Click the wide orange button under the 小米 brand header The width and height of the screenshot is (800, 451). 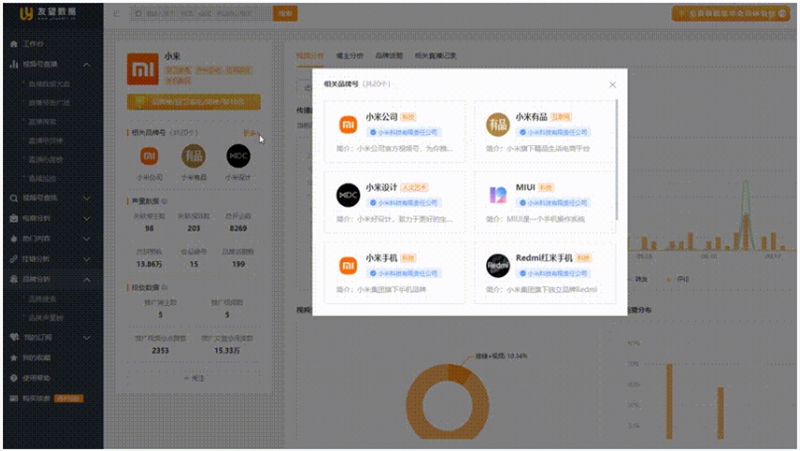194,102
